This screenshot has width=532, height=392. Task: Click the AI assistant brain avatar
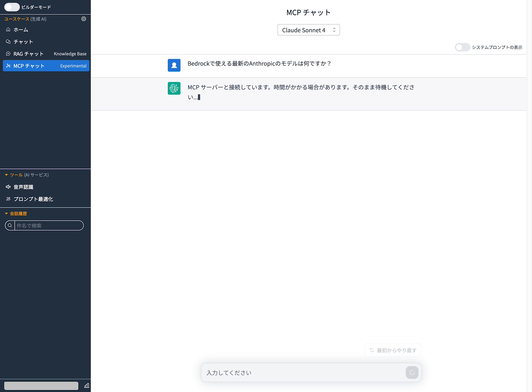174,88
